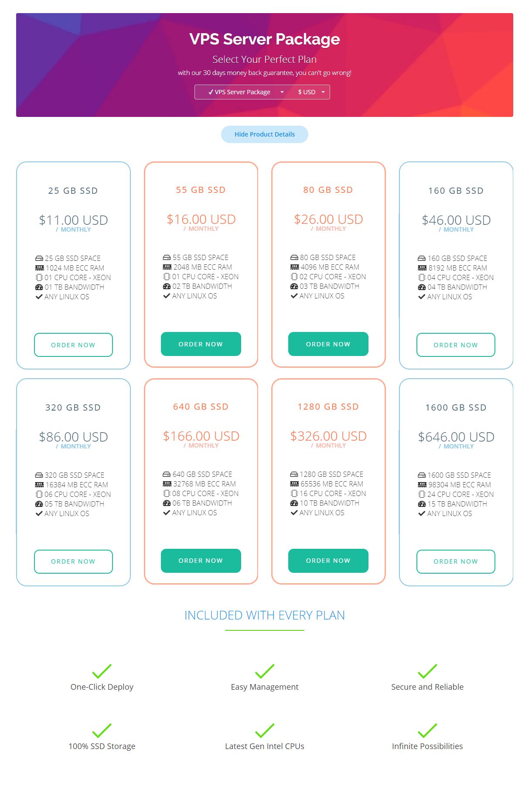This screenshot has height=787, width=532.
Task: Click the SSD drive icon in 25 GB plan
Action: (39, 258)
